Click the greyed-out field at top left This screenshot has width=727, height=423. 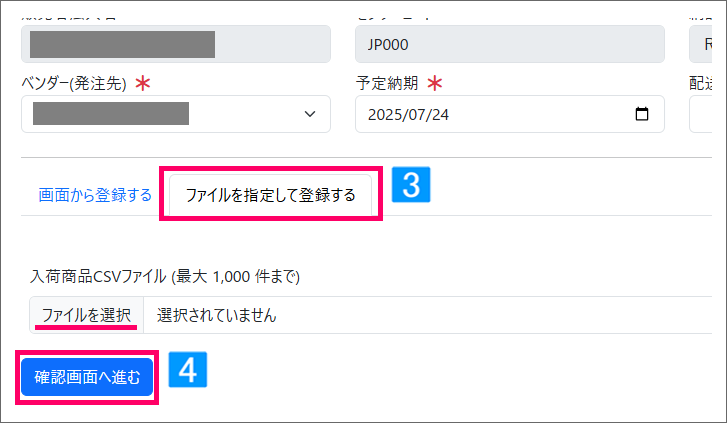tap(175, 45)
